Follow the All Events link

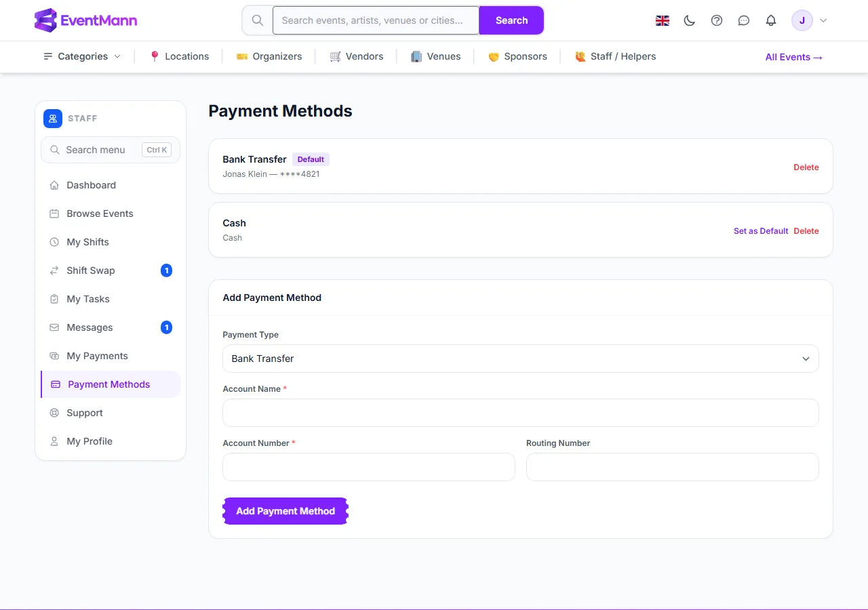pos(794,57)
